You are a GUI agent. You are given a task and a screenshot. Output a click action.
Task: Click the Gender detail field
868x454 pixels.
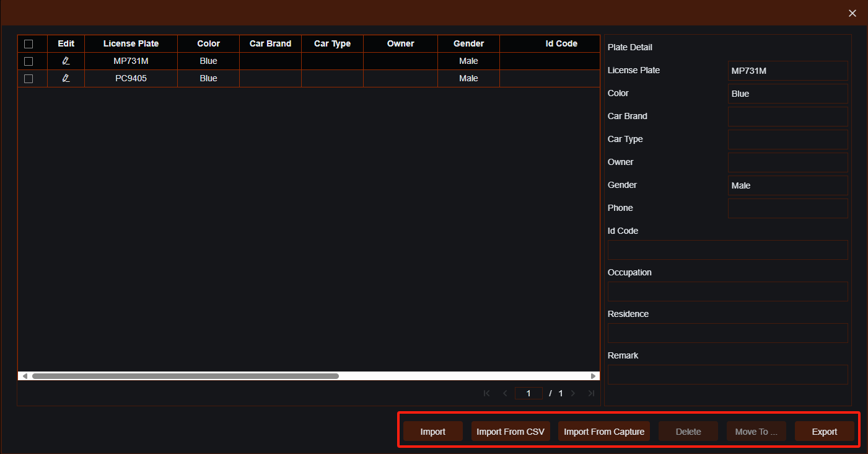[x=787, y=185]
